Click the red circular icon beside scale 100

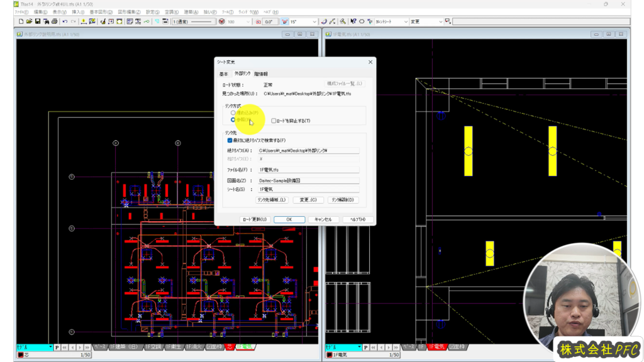click(221, 21)
